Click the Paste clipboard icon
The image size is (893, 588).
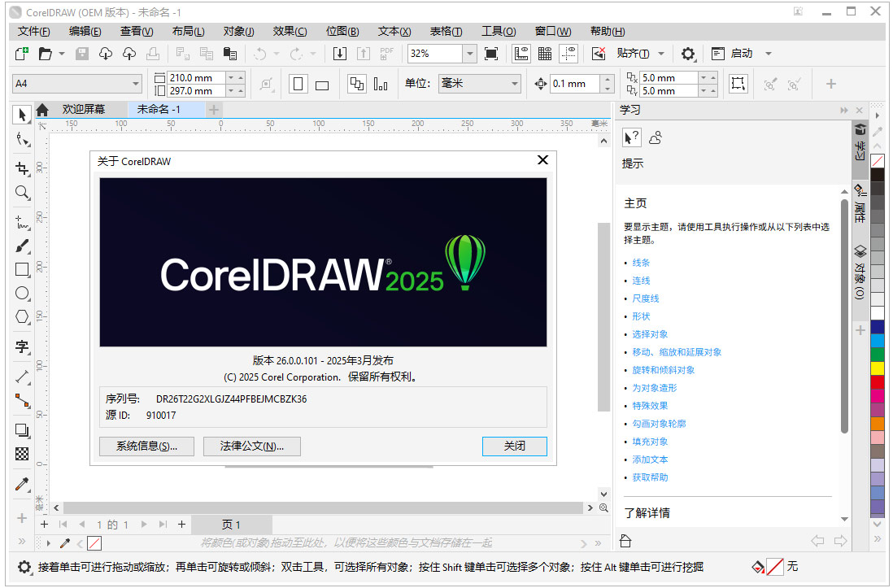[x=230, y=54]
